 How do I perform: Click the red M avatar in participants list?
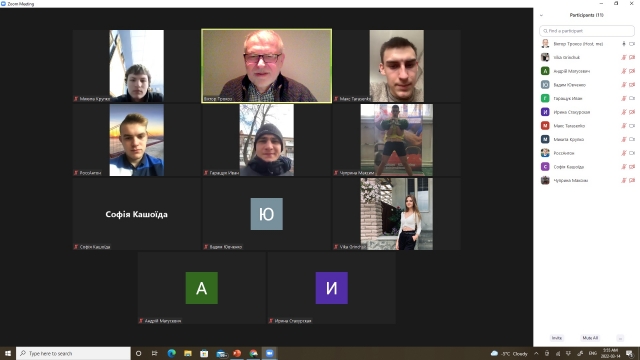545,126
